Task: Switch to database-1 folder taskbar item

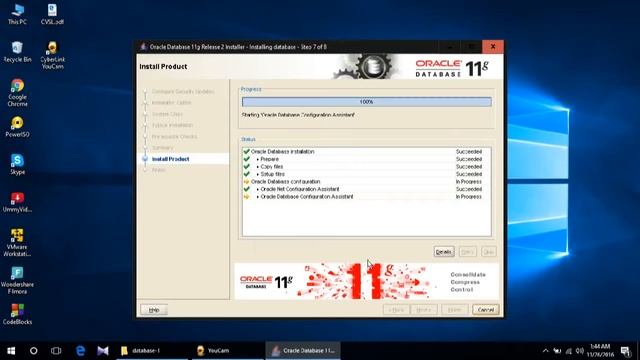Action: tap(152, 351)
